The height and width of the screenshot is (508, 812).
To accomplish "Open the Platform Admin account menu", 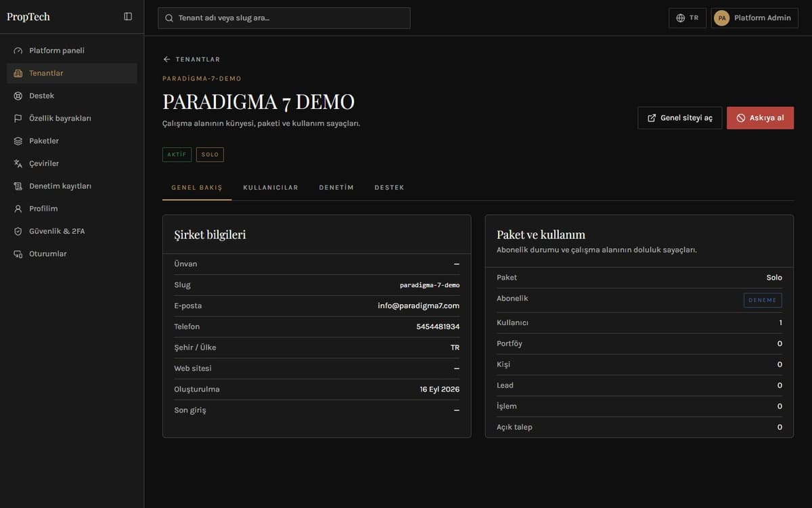I will tap(754, 18).
